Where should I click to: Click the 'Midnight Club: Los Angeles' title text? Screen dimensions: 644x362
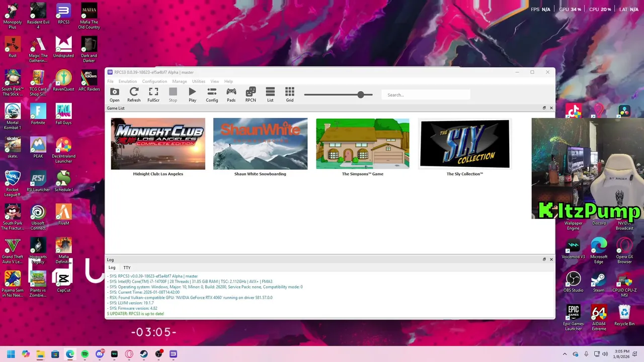[x=158, y=174]
